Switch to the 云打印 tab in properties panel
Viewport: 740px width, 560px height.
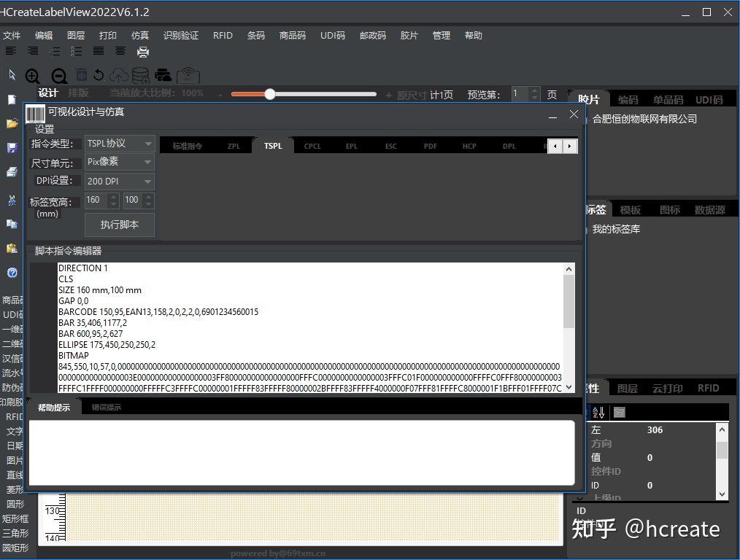668,388
